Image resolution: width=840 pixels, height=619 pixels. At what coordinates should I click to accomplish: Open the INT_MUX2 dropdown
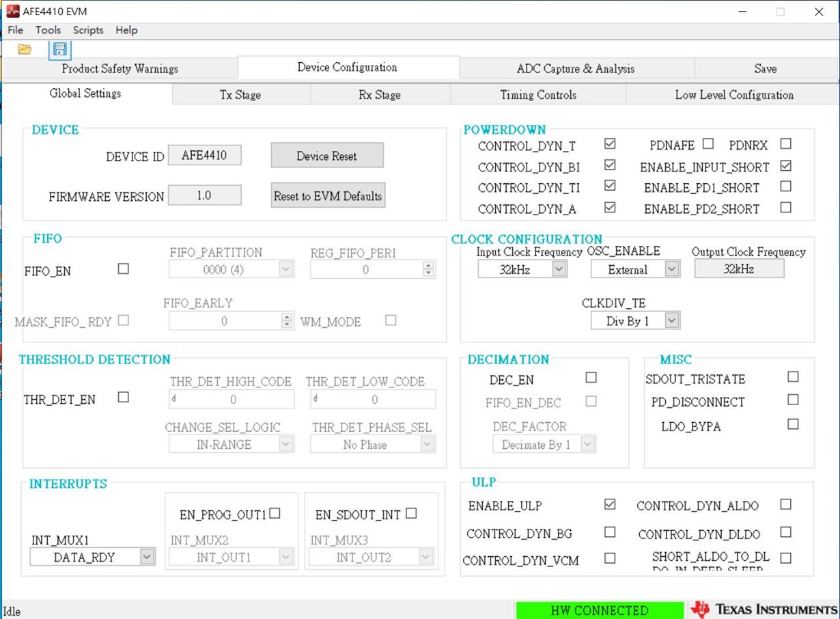232,558
